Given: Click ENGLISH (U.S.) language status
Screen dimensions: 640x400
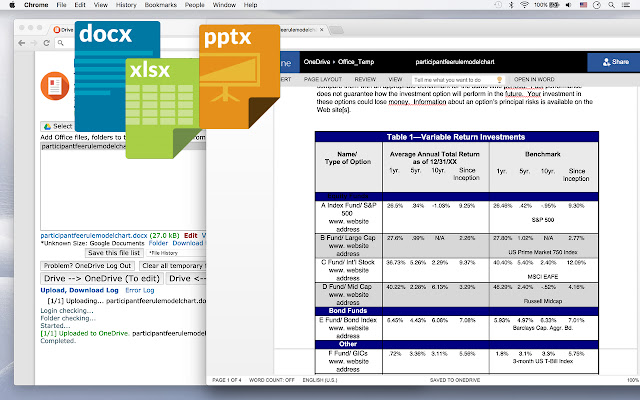Looking at the screenshot, I should pyautogui.click(x=320, y=380).
